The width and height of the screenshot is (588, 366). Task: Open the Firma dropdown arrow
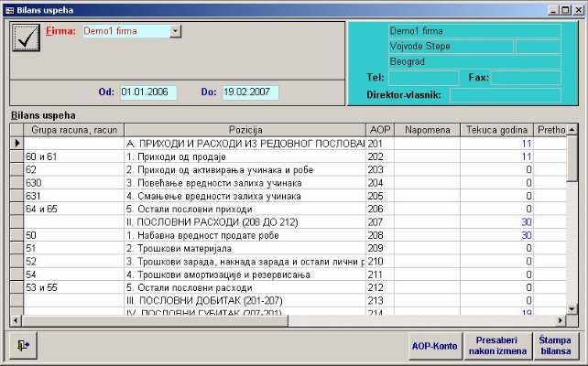176,31
